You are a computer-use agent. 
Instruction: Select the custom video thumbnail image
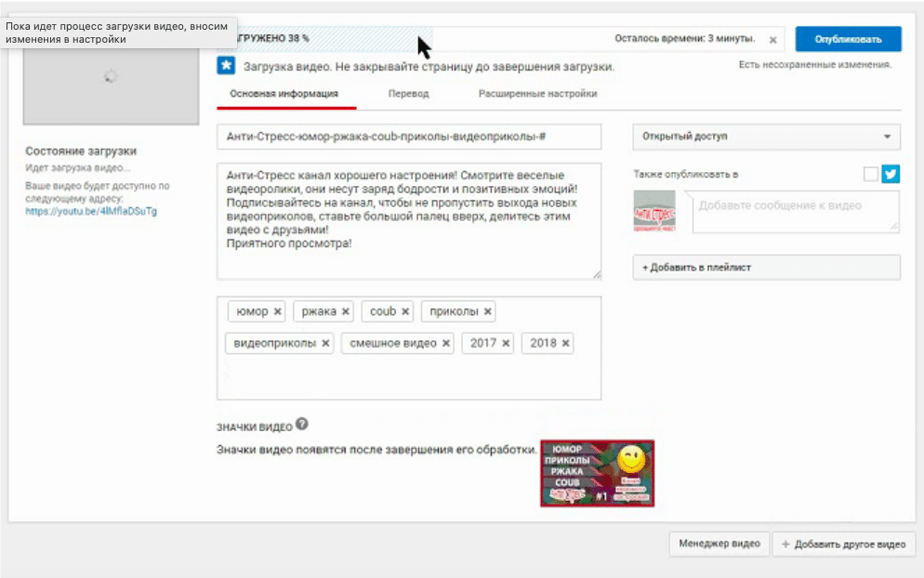[597, 473]
